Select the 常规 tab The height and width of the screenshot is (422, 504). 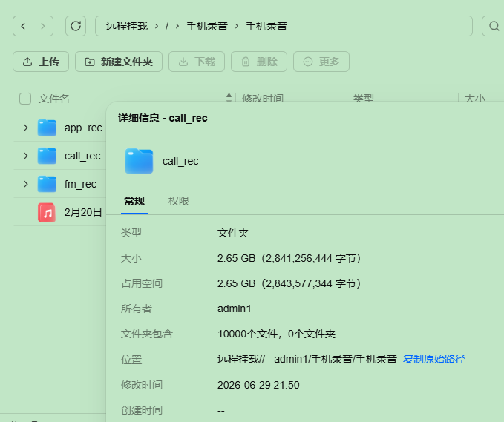(134, 201)
